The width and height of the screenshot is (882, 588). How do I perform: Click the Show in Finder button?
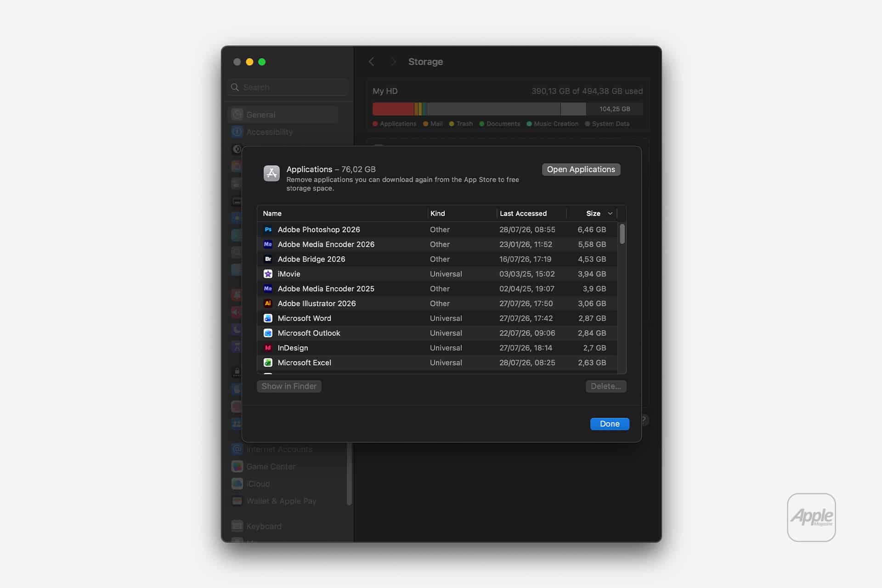pyautogui.click(x=289, y=386)
